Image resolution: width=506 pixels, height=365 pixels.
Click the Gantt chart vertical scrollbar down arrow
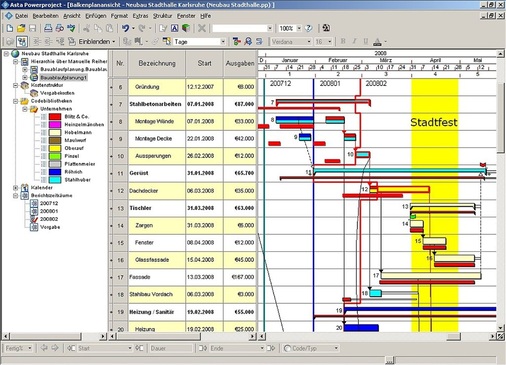[501, 328]
